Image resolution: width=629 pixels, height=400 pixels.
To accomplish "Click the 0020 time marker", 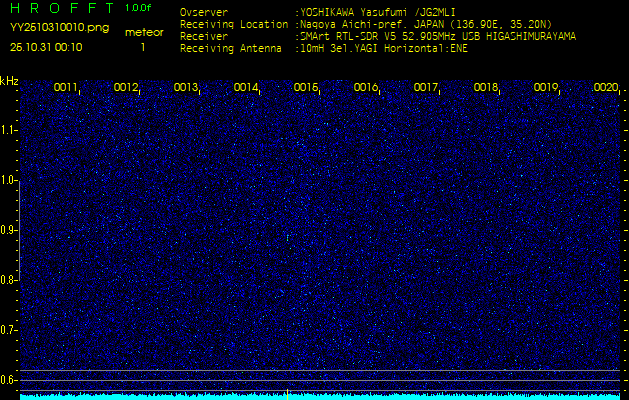I will [606, 88].
